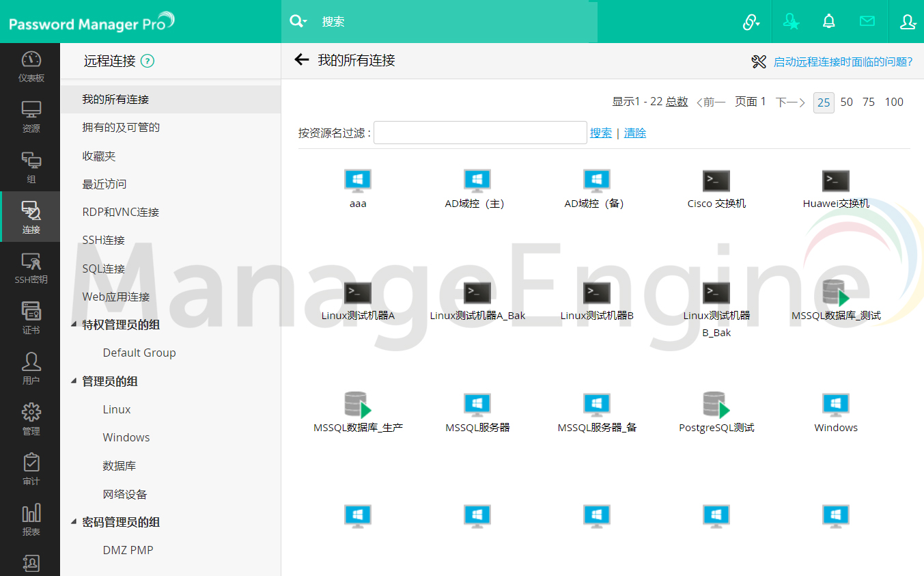The height and width of the screenshot is (576, 924).
Task: Launch the Windows connection icon
Action: [x=836, y=405]
